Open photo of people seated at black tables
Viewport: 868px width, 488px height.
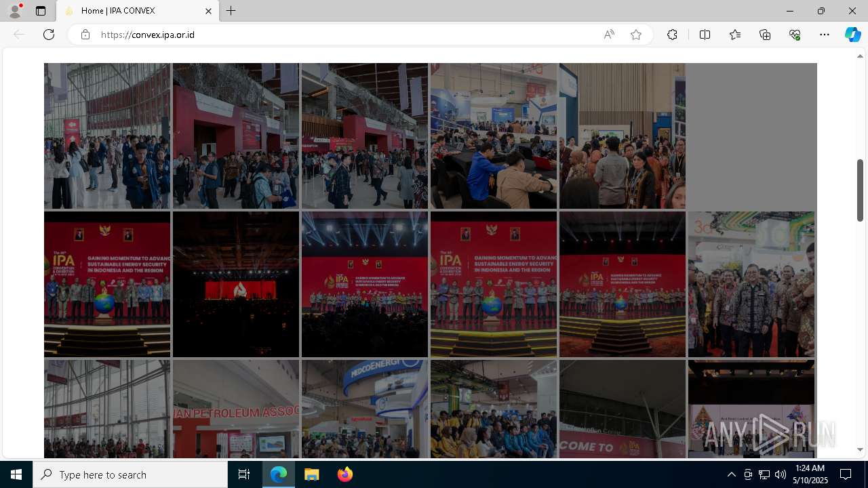coord(494,136)
